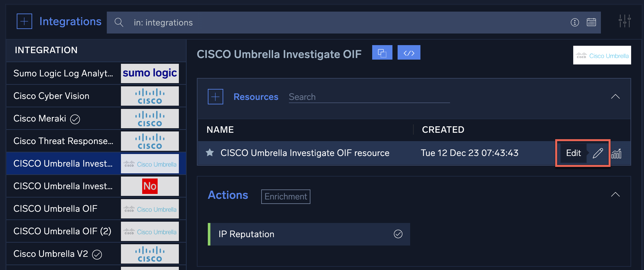Open the Cisco Cyber Vision integration
Screen dimensions: 644x270
51,96
